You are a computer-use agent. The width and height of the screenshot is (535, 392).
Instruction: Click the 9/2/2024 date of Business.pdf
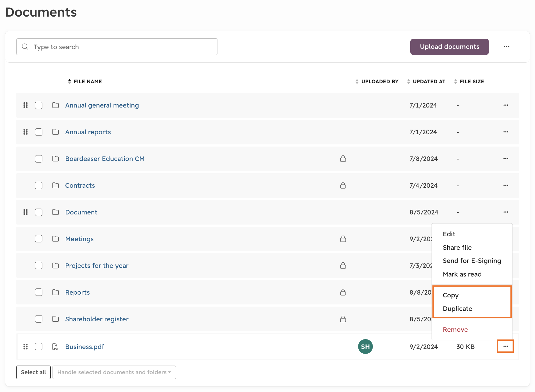[x=424, y=347]
